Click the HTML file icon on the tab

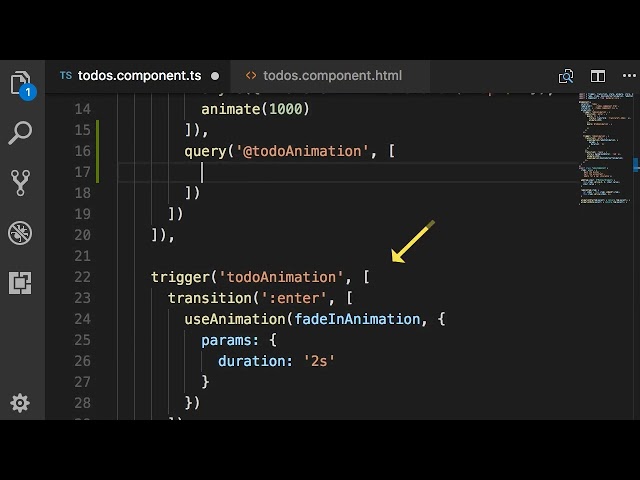(251, 76)
